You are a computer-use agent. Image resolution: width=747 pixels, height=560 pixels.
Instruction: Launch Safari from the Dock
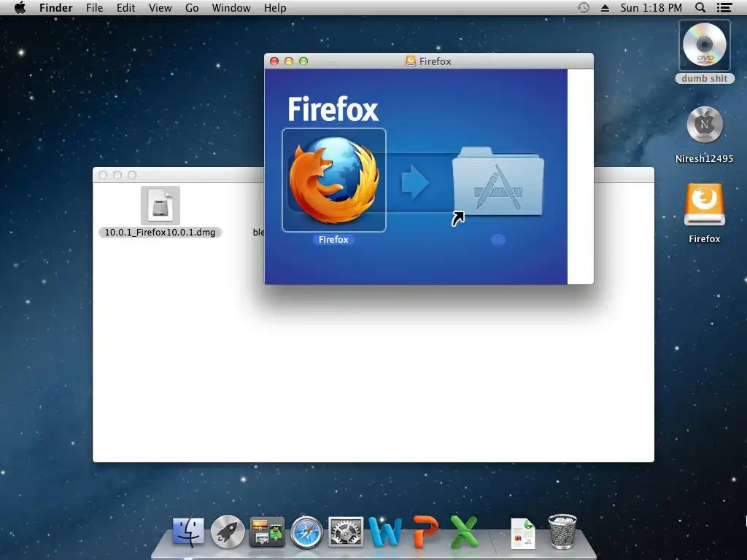coord(306,532)
